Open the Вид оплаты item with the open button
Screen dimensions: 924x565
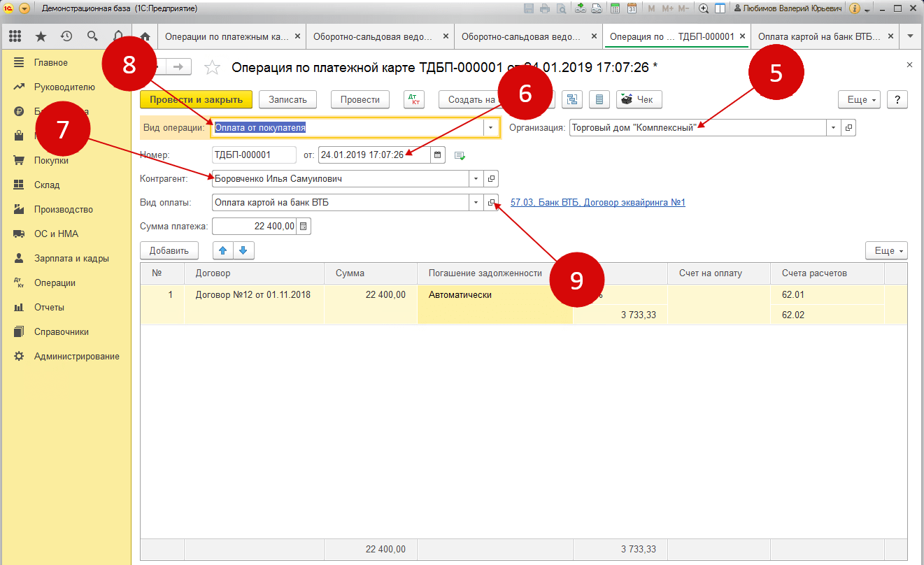[491, 203]
